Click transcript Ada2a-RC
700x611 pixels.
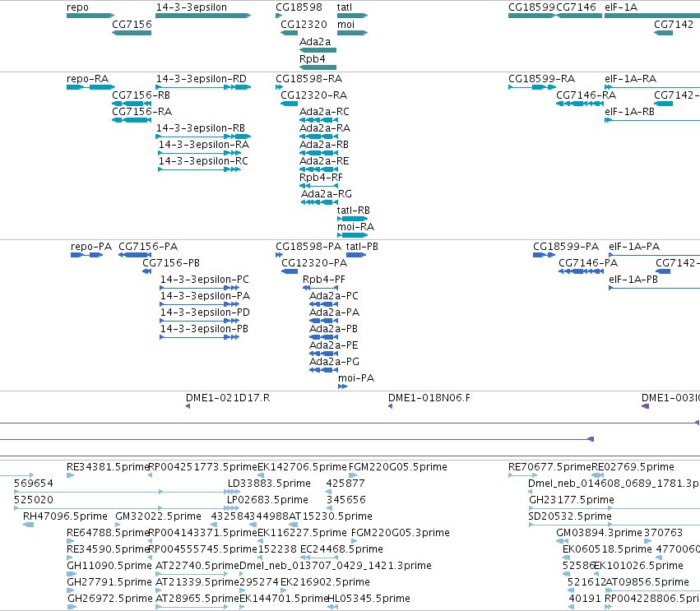tap(318, 120)
